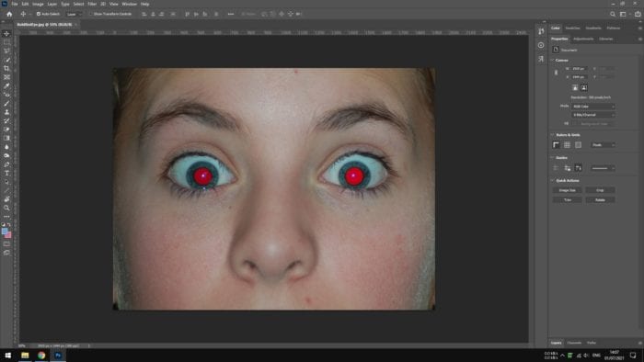
Task: Select the Rectangular Marquee tool
Action: pos(6,42)
